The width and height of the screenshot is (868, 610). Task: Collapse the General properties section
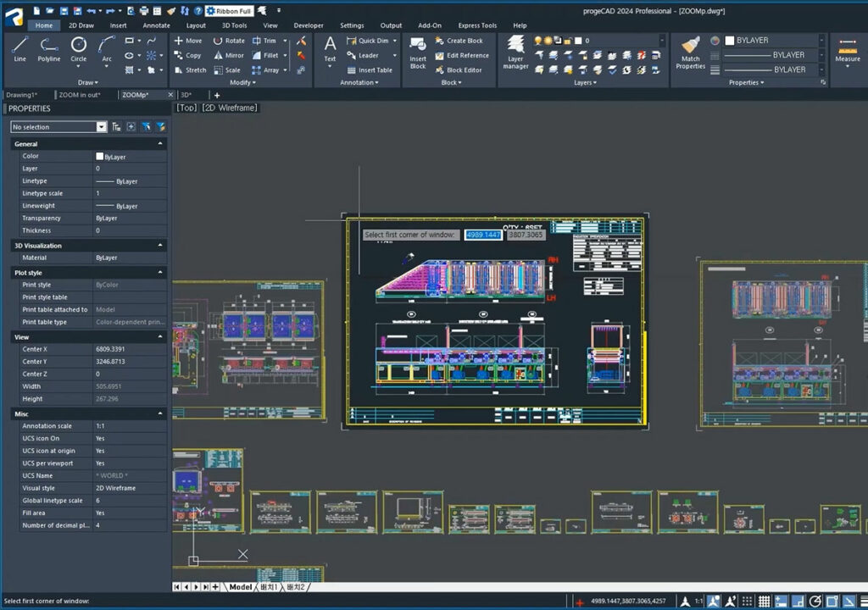click(x=160, y=144)
